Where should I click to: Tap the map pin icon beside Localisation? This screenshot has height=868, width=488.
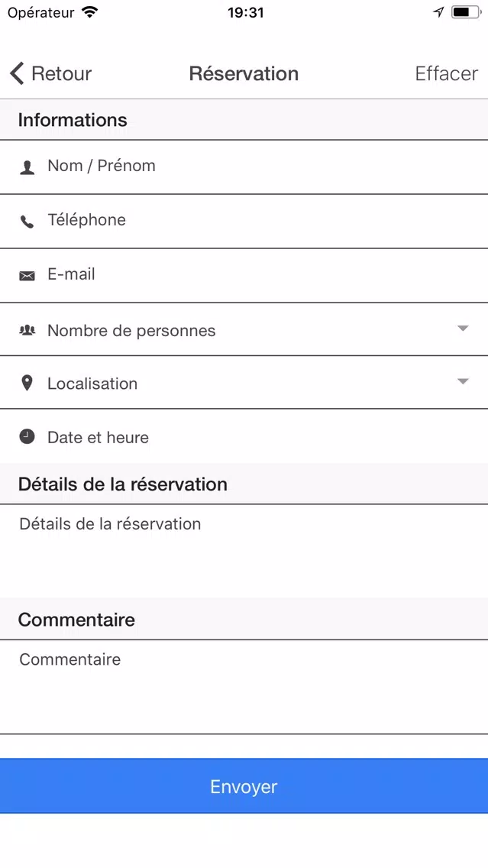tap(27, 383)
